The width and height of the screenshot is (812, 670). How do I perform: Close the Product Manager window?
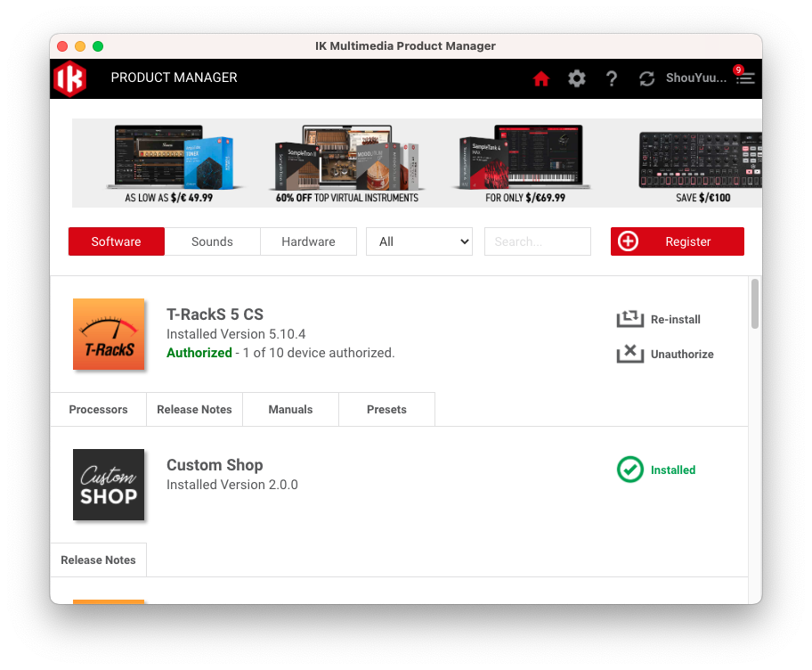pos(62,46)
